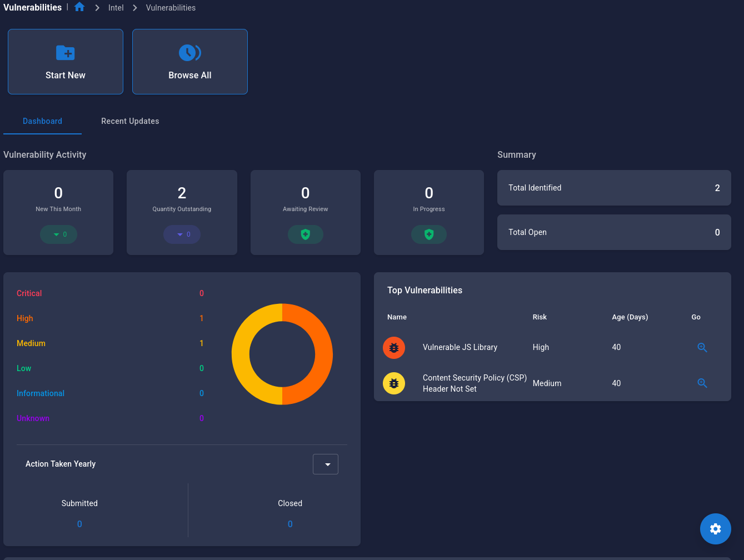Screen dimensions: 744x560
Task: Open Vulnerable JS Library via its magnifier Go icon
Action: pyautogui.click(x=702, y=347)
